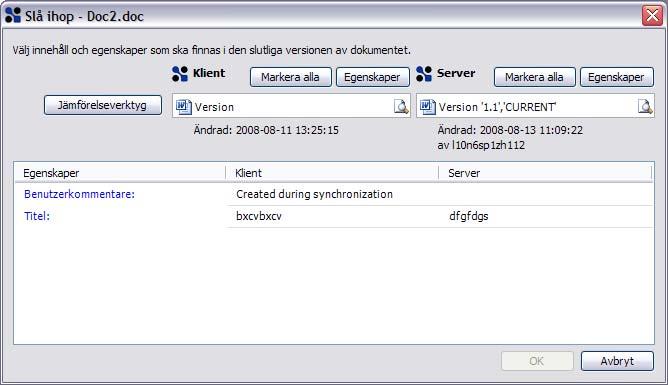
Task: Click the author text 'av l10n6sp1zh112'
Action: tap(481, 145)
